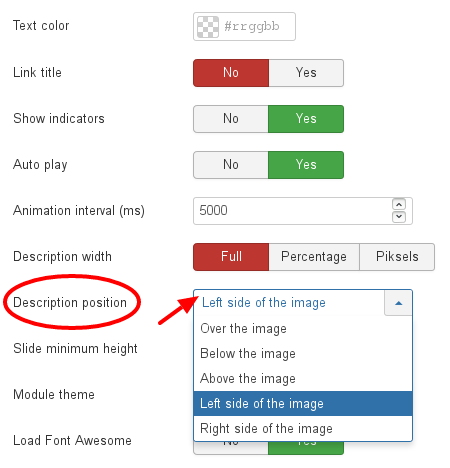Disable Show indicators with No
The image size is (450, 468).
pyautogui.click(x=231, y=119)
